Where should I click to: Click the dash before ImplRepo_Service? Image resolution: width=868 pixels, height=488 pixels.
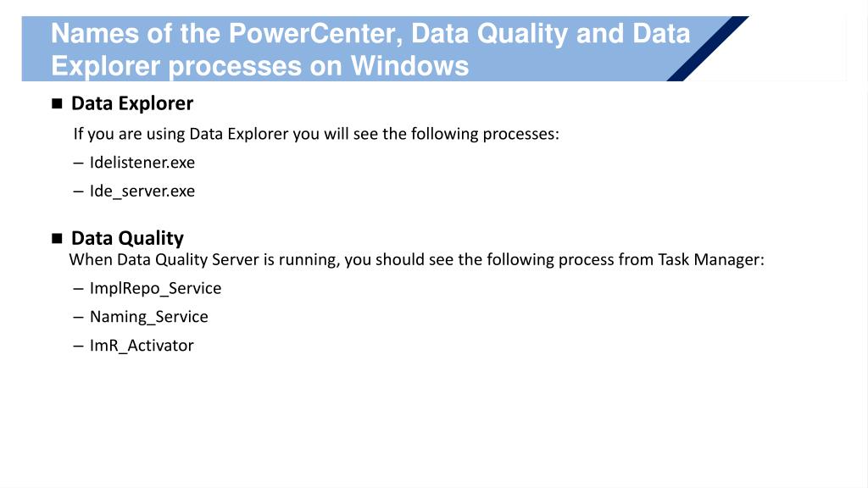click(78, 289)
